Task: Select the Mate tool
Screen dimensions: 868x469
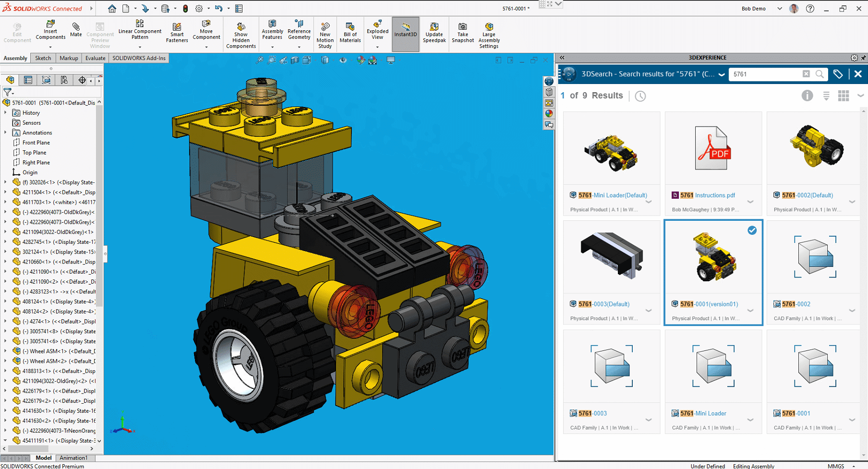Action: tap(76, 29)
